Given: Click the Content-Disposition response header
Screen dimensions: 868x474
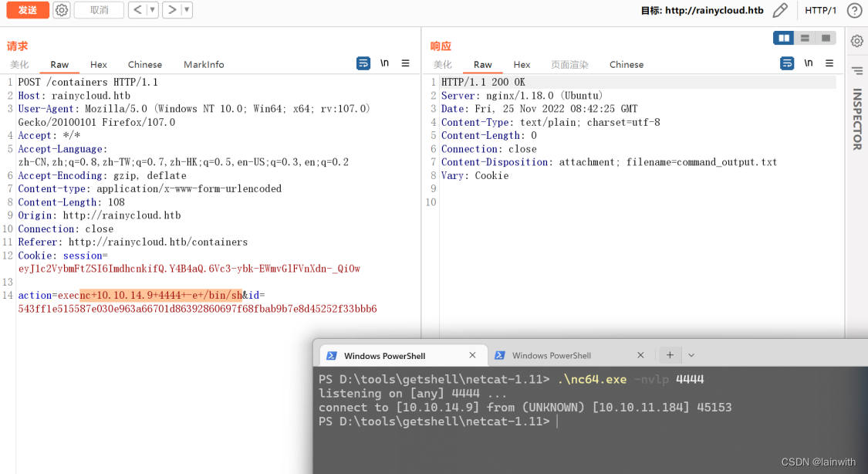Looking at the screenshot, I should pyautogui.click(x=609, y=161).
